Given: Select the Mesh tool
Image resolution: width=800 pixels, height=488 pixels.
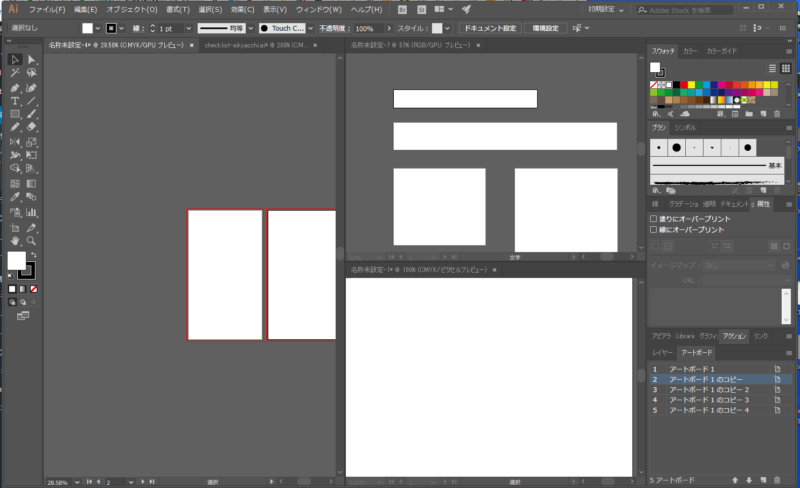Looking at the screenshot, I should (15, 184).
